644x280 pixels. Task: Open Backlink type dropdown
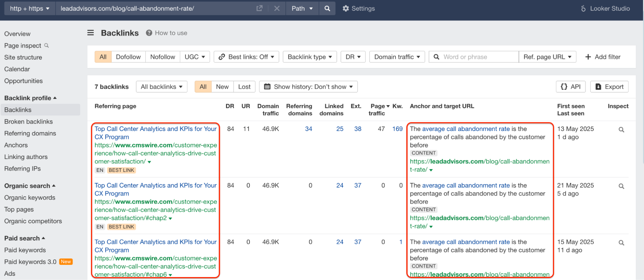click(x=310, y=57)
